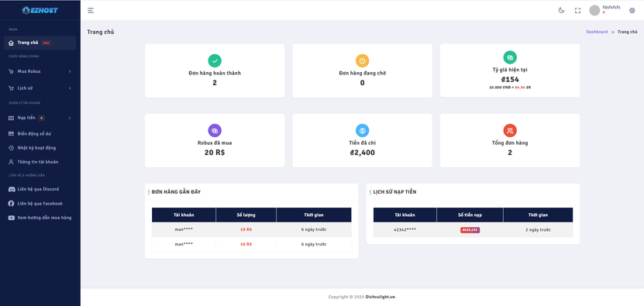Click the purple Robux purchased icon

(215, 131)
